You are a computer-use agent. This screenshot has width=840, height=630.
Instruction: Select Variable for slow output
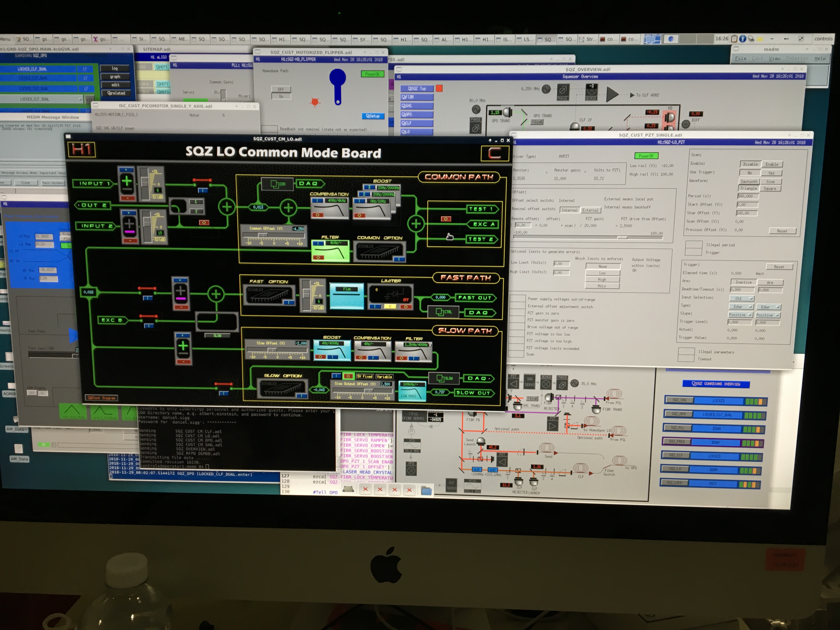384,377
